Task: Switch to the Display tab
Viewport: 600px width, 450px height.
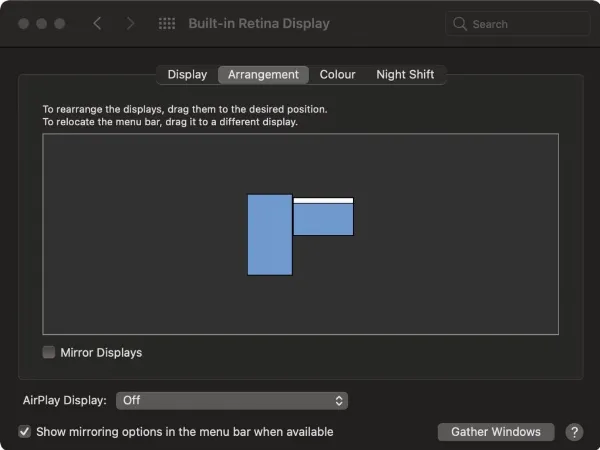Action: point(187,74)
